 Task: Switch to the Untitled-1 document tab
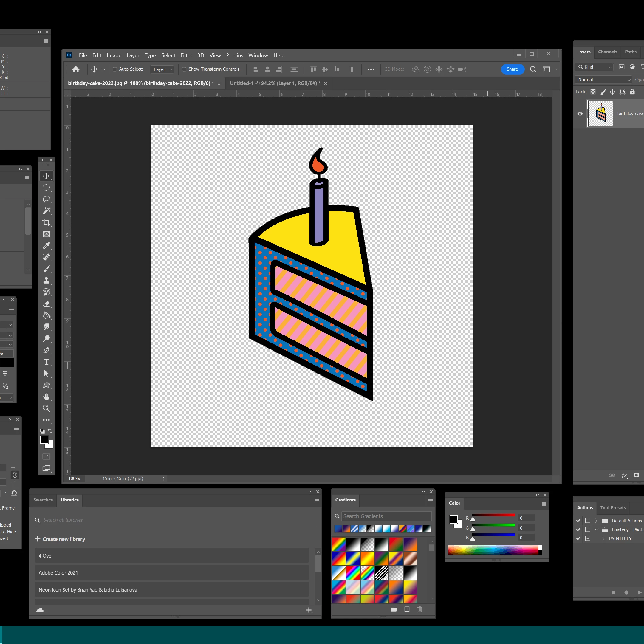coord(275,83)
